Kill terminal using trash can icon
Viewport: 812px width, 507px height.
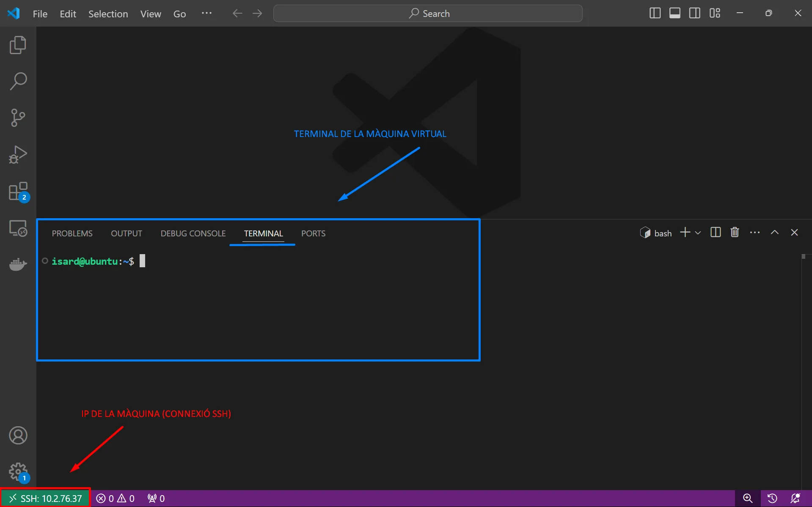[735, 233]
